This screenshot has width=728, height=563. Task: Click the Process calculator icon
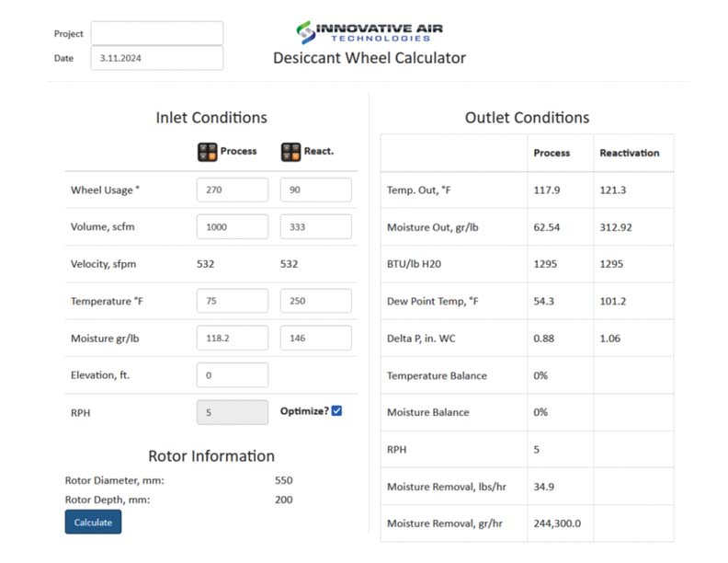point(207,152)
